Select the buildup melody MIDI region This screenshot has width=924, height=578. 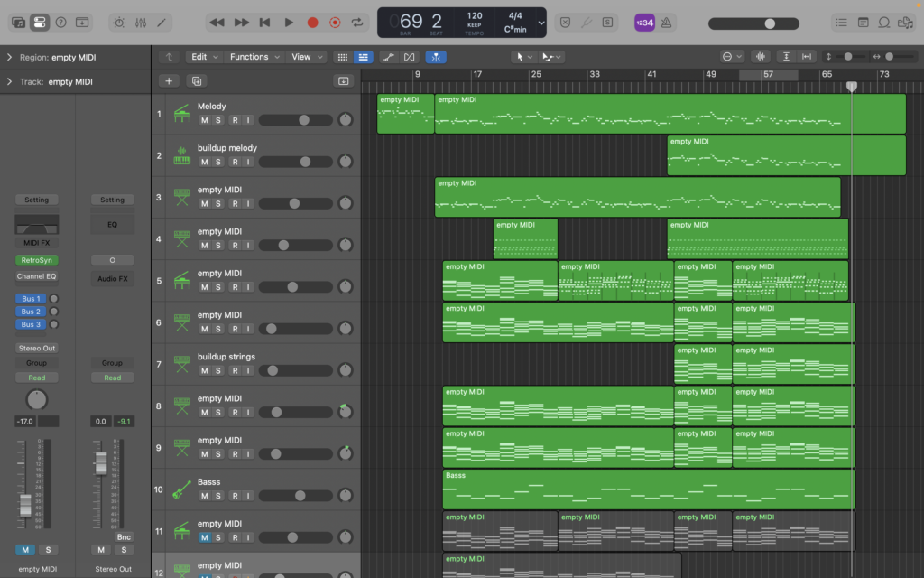(785, 155)
